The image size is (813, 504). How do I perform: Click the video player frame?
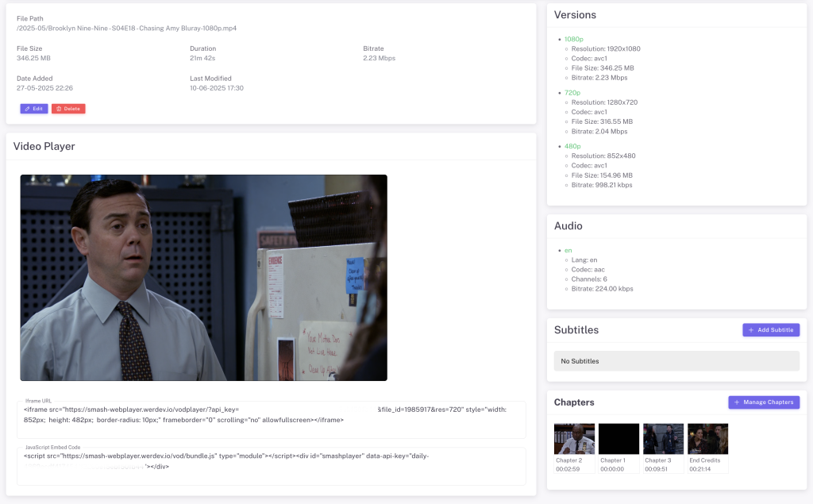pyautogui.click(x=204, y=278)
